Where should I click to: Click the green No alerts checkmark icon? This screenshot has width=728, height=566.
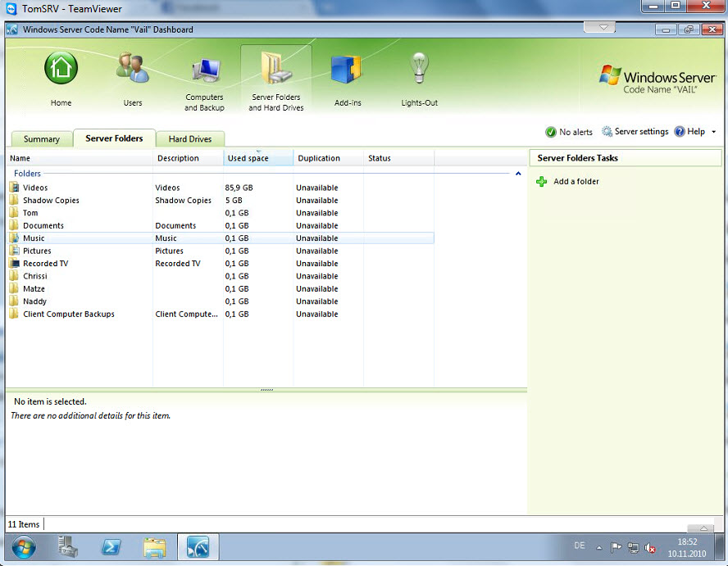(x=551, y=132)
